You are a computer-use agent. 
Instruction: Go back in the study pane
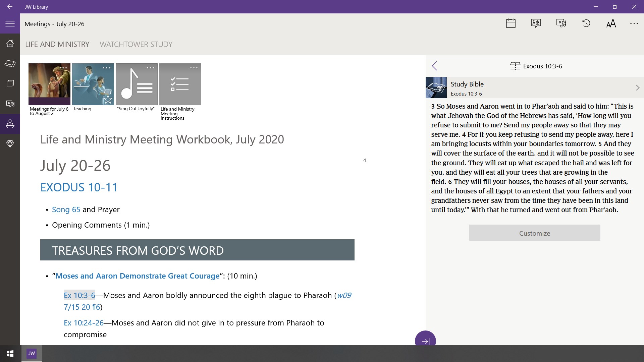point(435,66)
